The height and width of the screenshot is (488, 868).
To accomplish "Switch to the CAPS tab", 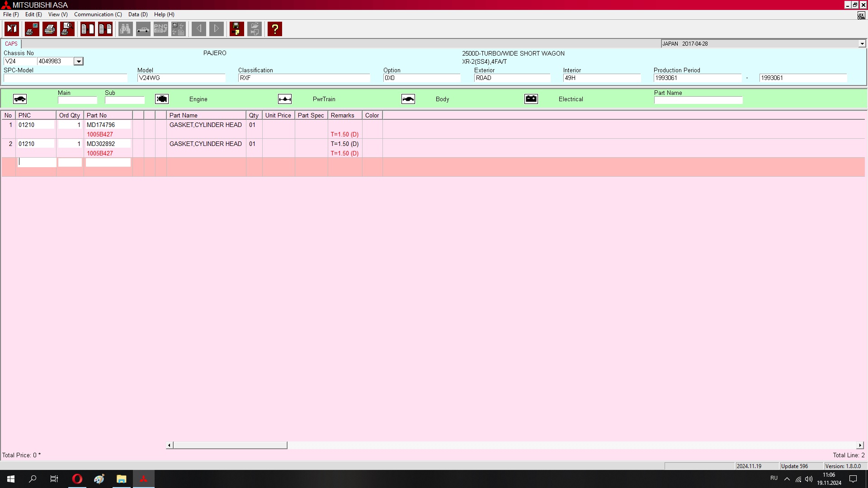I will pyautogui.click(x=11, y=44).
